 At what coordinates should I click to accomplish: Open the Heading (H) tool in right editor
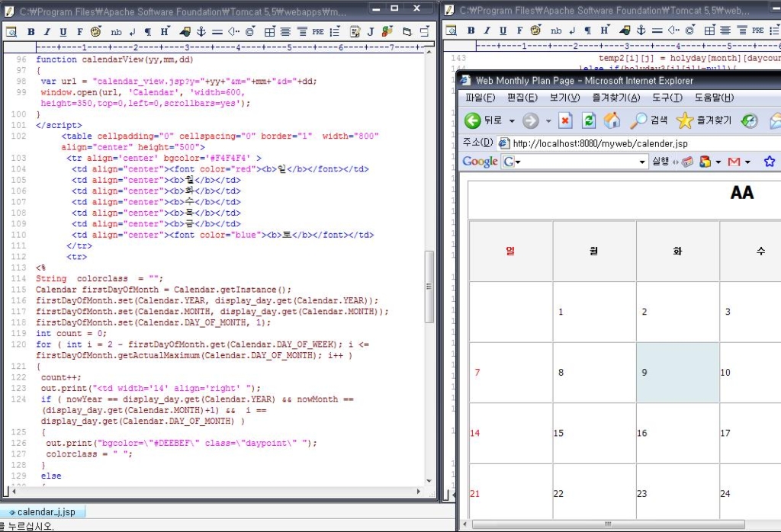605,30
